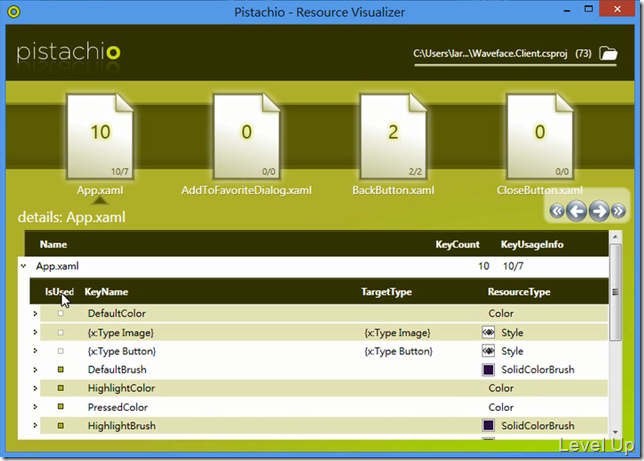Maximize the Pistachio window
This screenshot has height=461, width=644.
589,9
